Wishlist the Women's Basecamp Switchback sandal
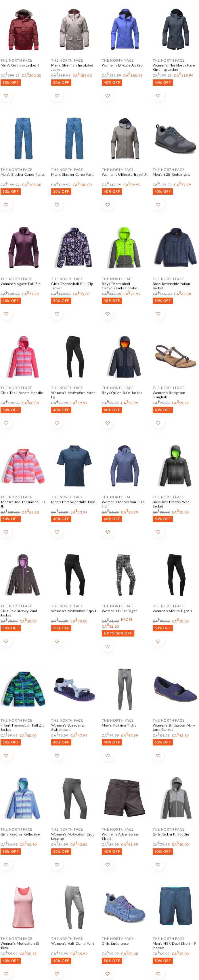 57,755
